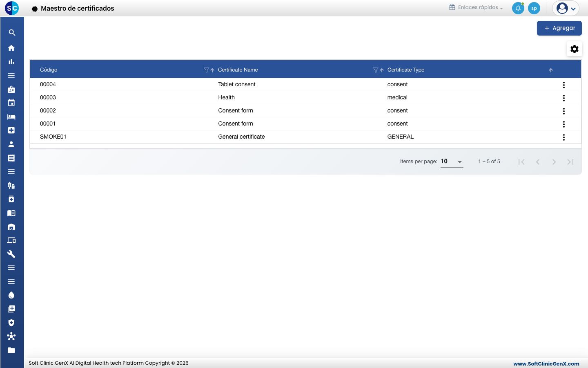The width and height of the screenshot is (588, 368).
Task: Open the search icon in the sidebar
Action: click(12, 33)
